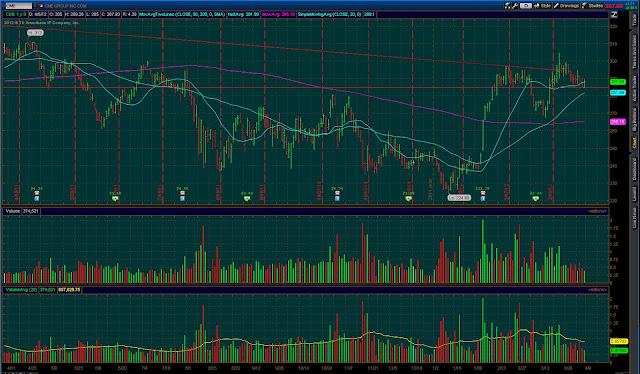Open chart settings wrench icon

click(515, 6)
